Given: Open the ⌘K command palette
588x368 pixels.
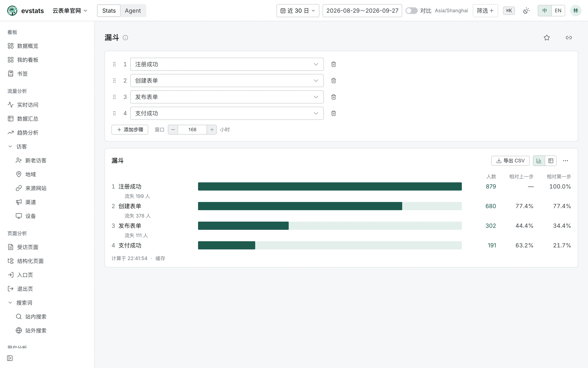Looking at the screenshot, I should point(509,11).
